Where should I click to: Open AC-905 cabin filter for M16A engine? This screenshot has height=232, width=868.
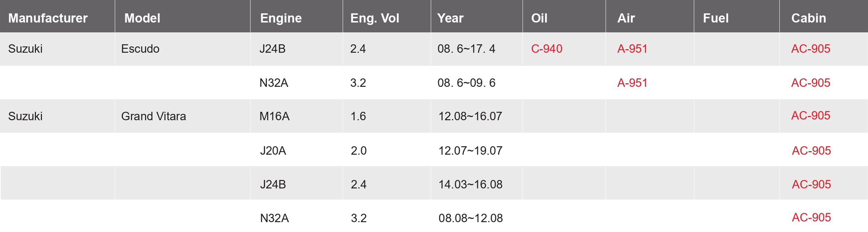(x=811, y=115)
